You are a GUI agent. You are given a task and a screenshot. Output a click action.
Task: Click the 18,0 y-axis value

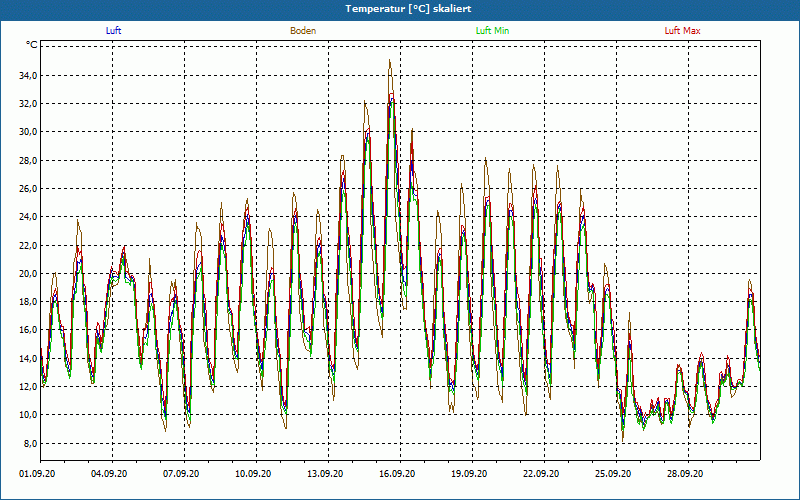click(x=27, y=302)
